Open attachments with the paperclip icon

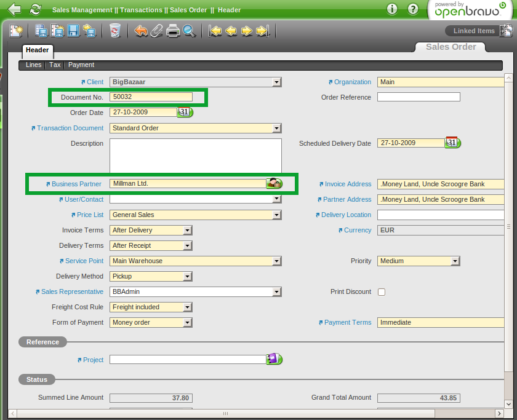coord(157,31)
